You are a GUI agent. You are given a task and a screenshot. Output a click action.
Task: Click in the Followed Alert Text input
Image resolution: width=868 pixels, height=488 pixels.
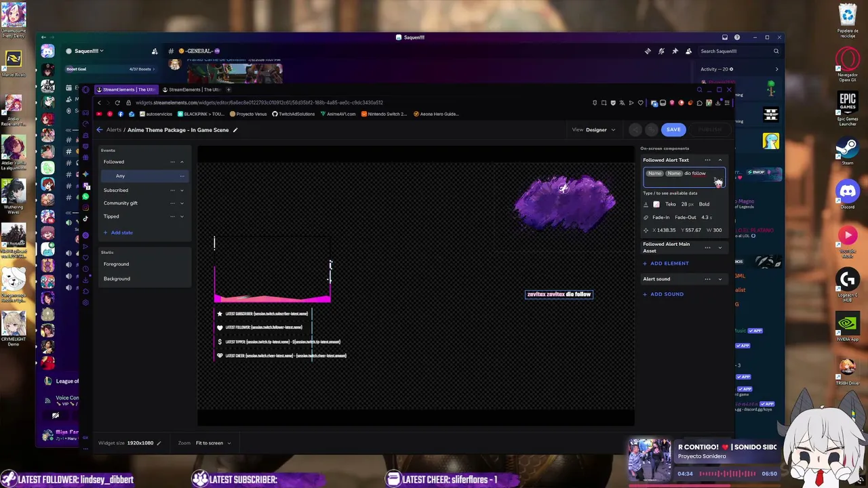pyautogui.click(x=684, y=178)
